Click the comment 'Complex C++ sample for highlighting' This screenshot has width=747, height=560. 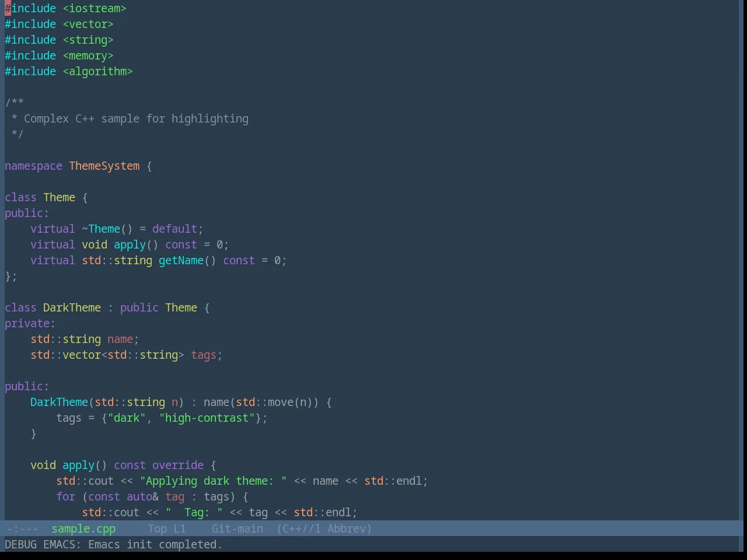[136, 119]
